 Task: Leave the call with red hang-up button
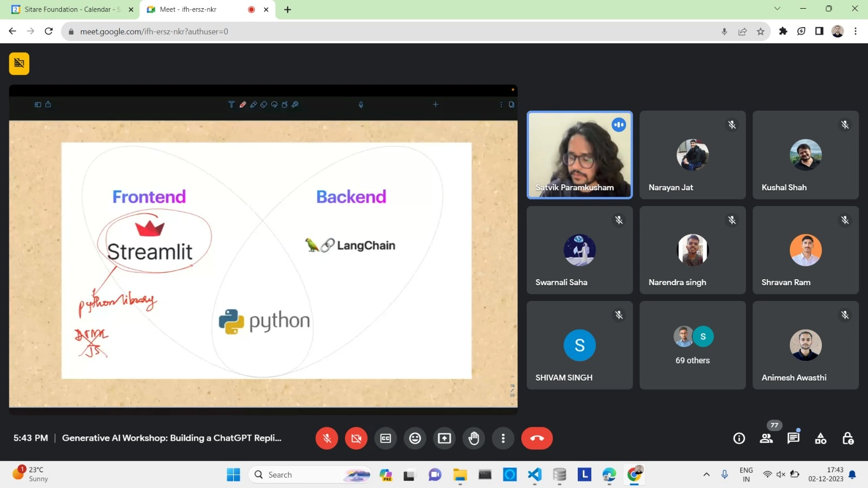pyautogui.click(x=537, y=438)
